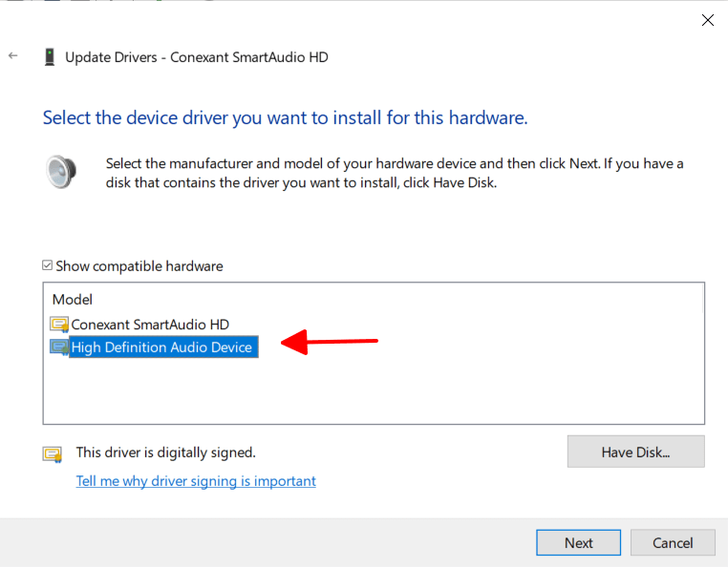Click the device icon beside Update Drivers title

tap(50, 57)
